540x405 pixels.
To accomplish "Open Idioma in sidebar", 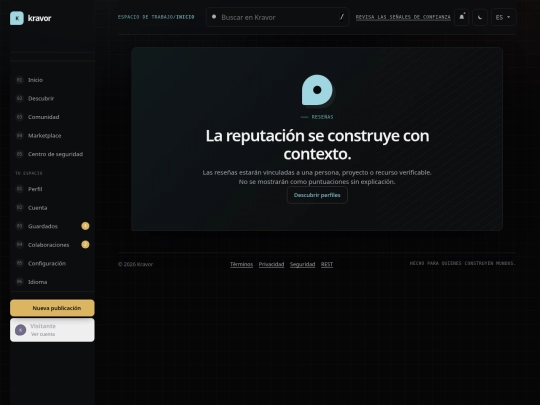I will (x=52, y=282).
